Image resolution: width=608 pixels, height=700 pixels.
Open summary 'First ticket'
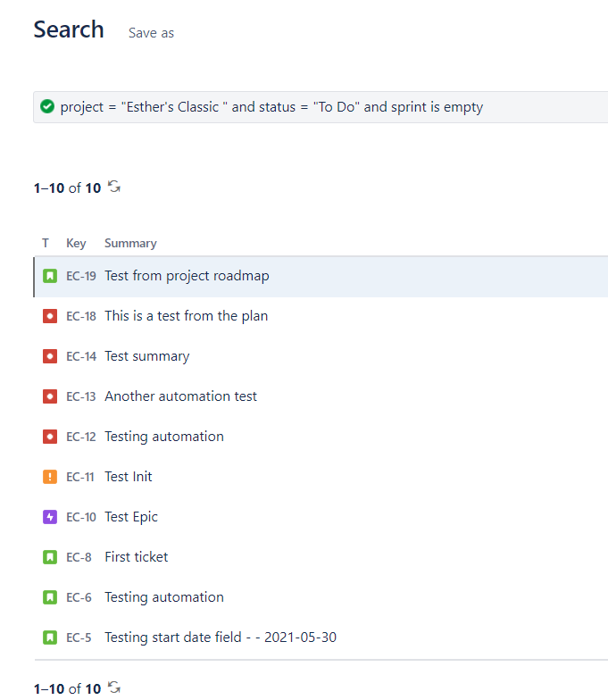click(137, 557)
